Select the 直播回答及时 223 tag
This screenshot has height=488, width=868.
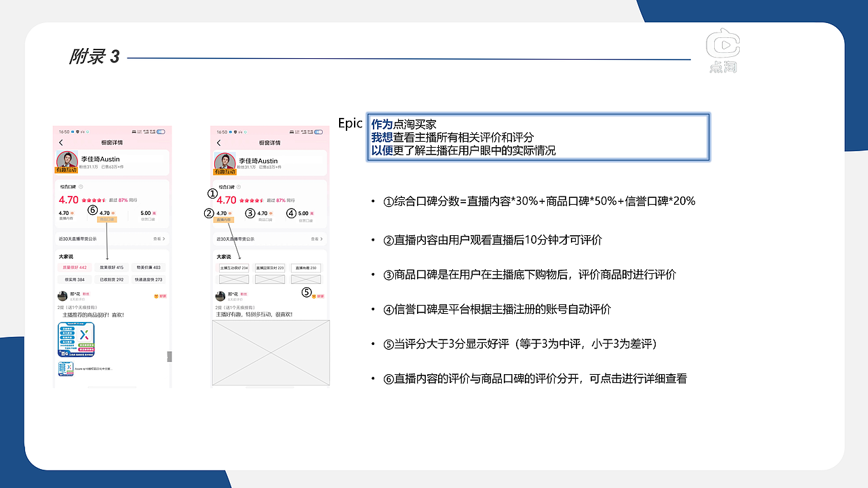tap(270, 268)
